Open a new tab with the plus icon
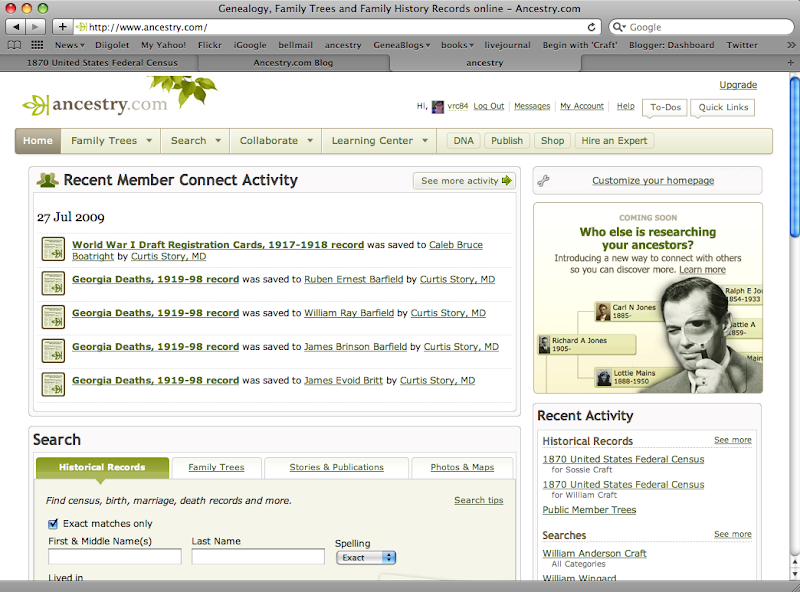The width and height of the screenshot is (800, 592). pos(790,62)
